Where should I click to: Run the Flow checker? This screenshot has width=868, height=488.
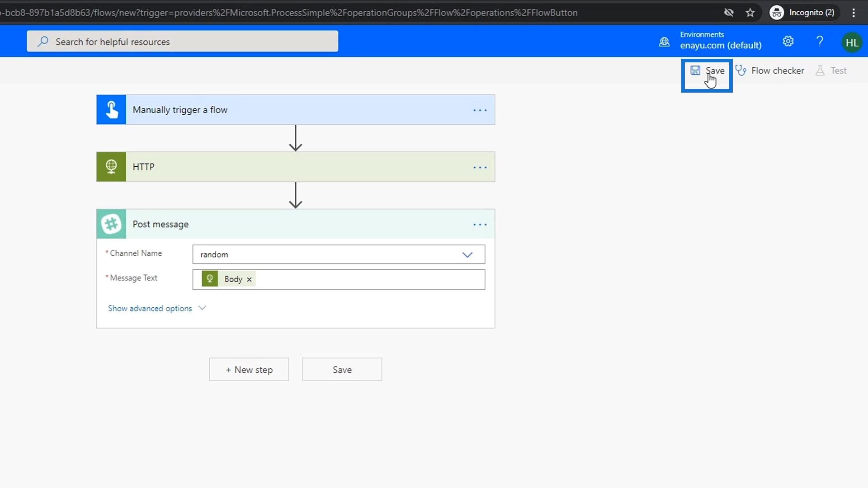[x=770, y=71]
